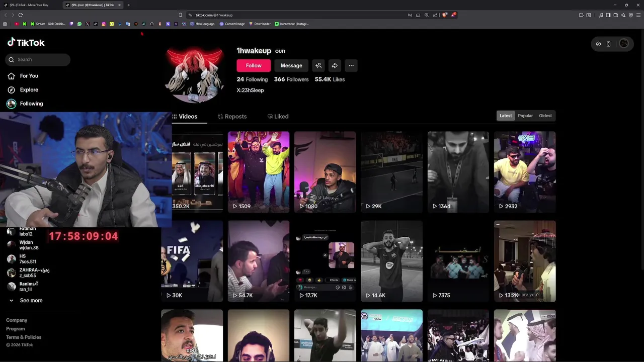644x362 pixels.
Task: Open video with 14.6K views
Action: (391, 261)
